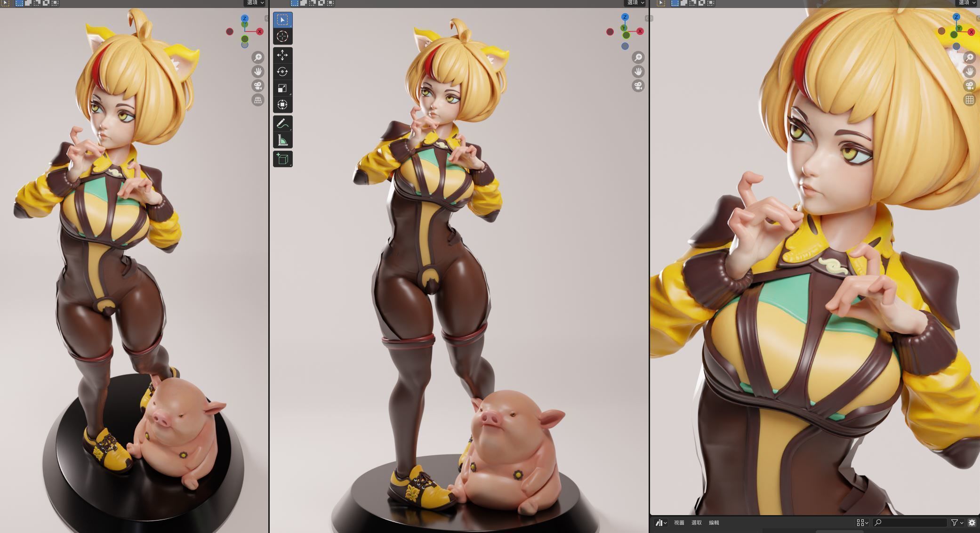Enable Subtract selection mode in left viewport

(x=37, y=3)
